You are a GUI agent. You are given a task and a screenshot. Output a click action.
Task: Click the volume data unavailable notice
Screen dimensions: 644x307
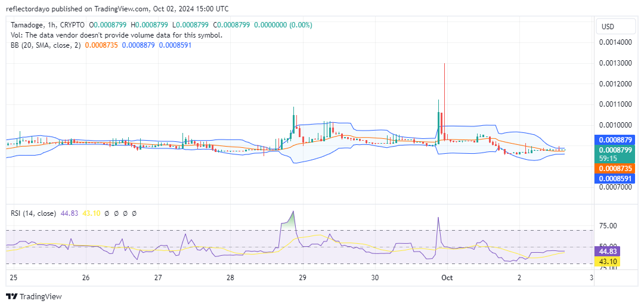click(x=117, y=35)
